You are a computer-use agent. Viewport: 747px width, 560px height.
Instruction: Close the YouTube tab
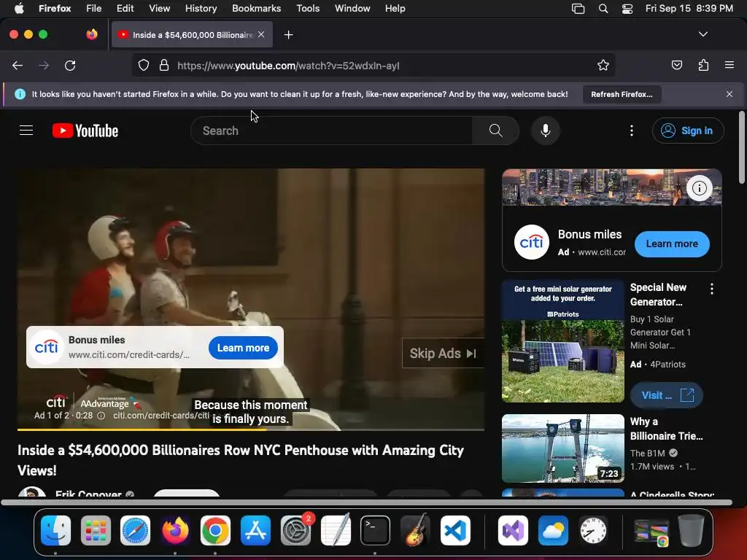[x=261, y=34]
